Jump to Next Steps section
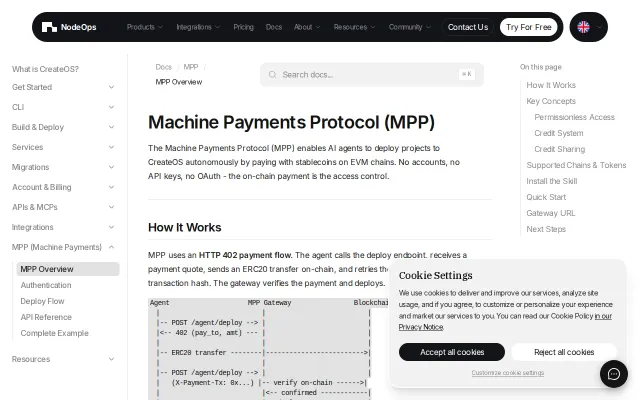 (546, 229)
